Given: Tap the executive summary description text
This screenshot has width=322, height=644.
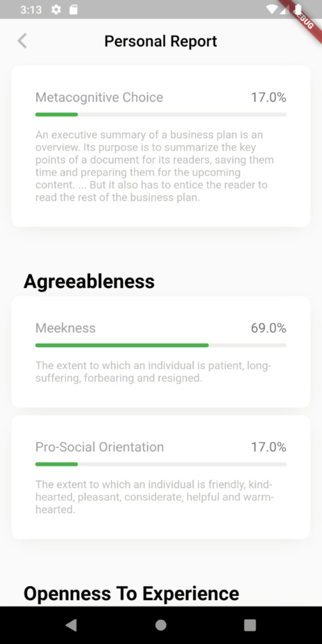Looking at the screenshot, I should [x=155, y=166].
